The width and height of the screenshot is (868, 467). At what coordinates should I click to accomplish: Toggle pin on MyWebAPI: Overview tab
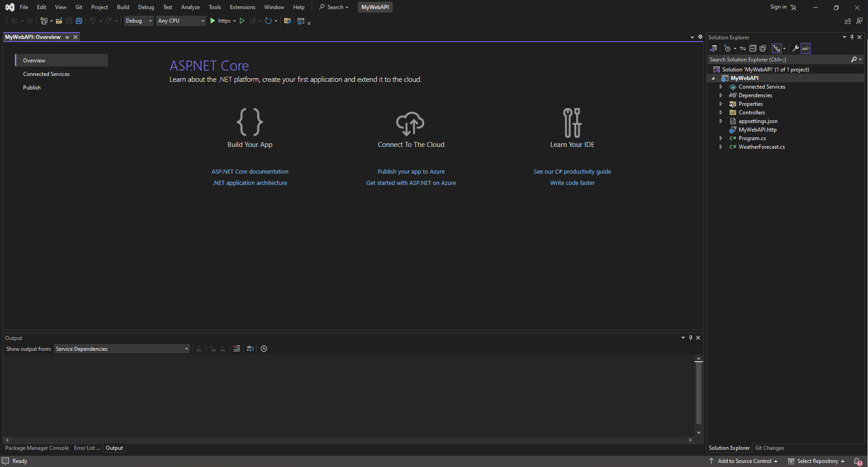click(67, 37)
